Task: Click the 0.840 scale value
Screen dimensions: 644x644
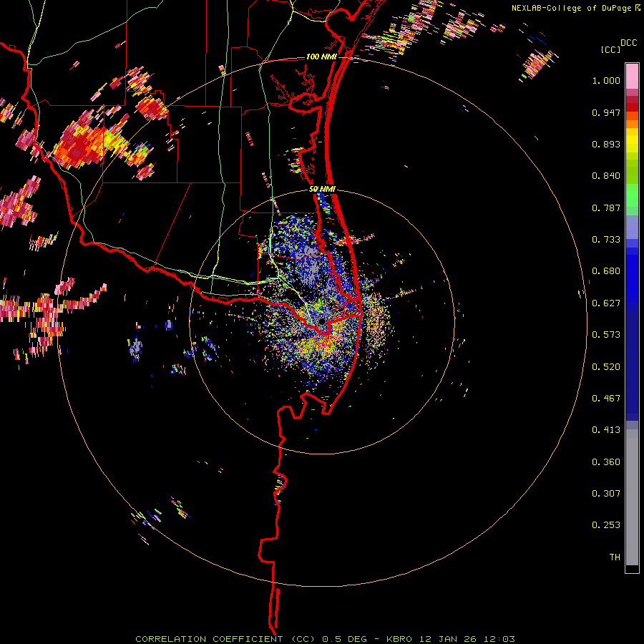Action: pos(606,176)
